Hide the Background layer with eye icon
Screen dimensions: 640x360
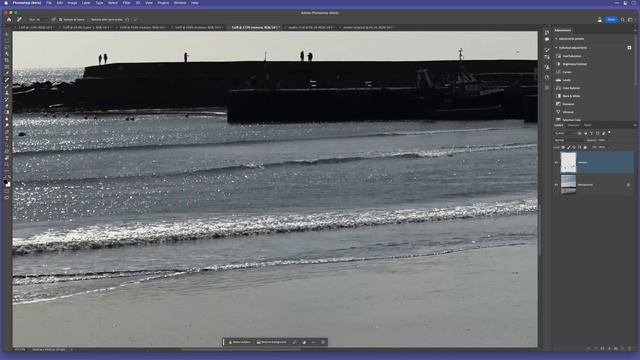(x=556, y=184)
